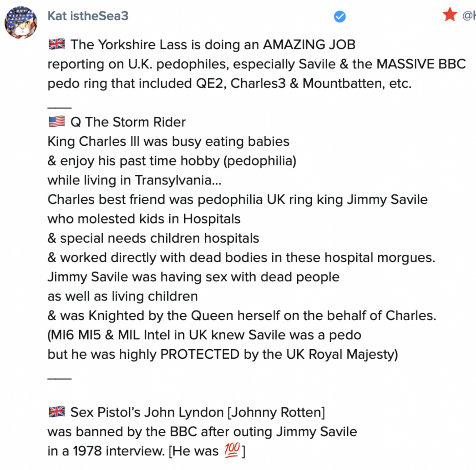This screenshot has width=476, height=470.
Task: Click the capitalized word PROTECTED
Action: [x=200, y=354]
